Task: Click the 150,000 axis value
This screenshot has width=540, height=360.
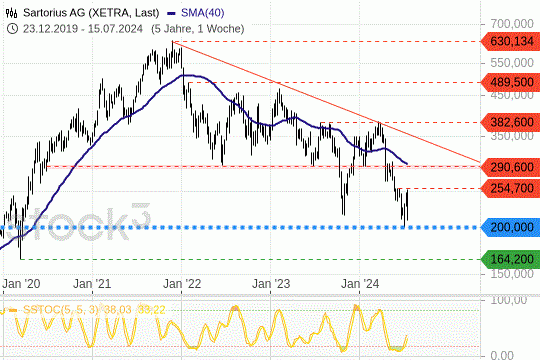Action: pos(512,274)
